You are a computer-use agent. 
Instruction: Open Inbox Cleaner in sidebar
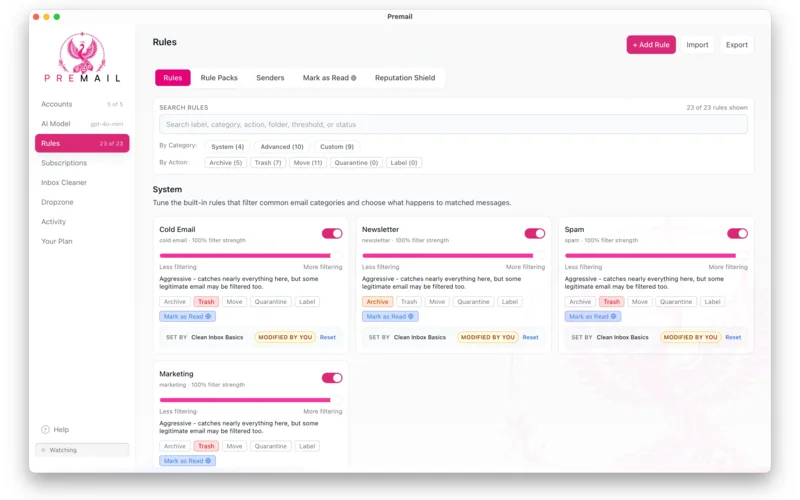pyautogui.click(x=82, y=183)
